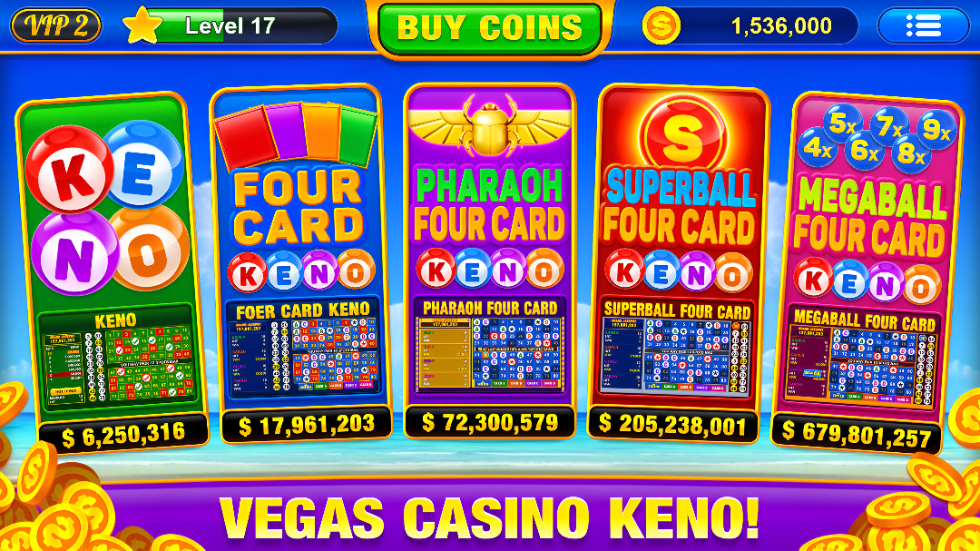This screenshot has width=980, height=551.
Task: Open the VIP 2 badge
Action: [x=56, y=25]
